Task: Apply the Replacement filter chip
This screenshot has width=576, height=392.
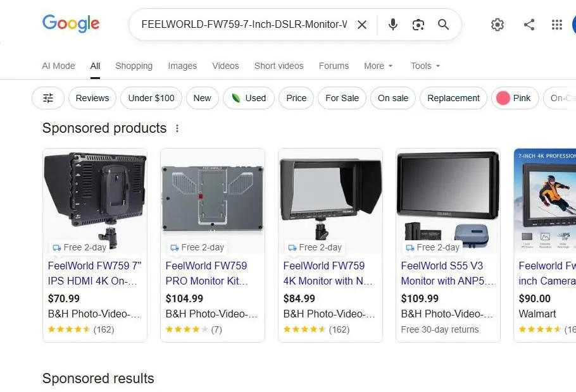Action: (x=453, y=98)
